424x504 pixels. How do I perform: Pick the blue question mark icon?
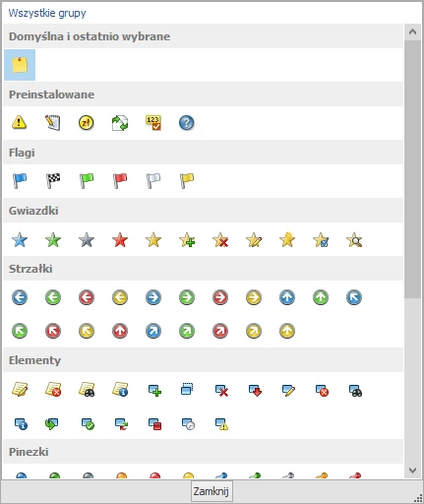187,123
